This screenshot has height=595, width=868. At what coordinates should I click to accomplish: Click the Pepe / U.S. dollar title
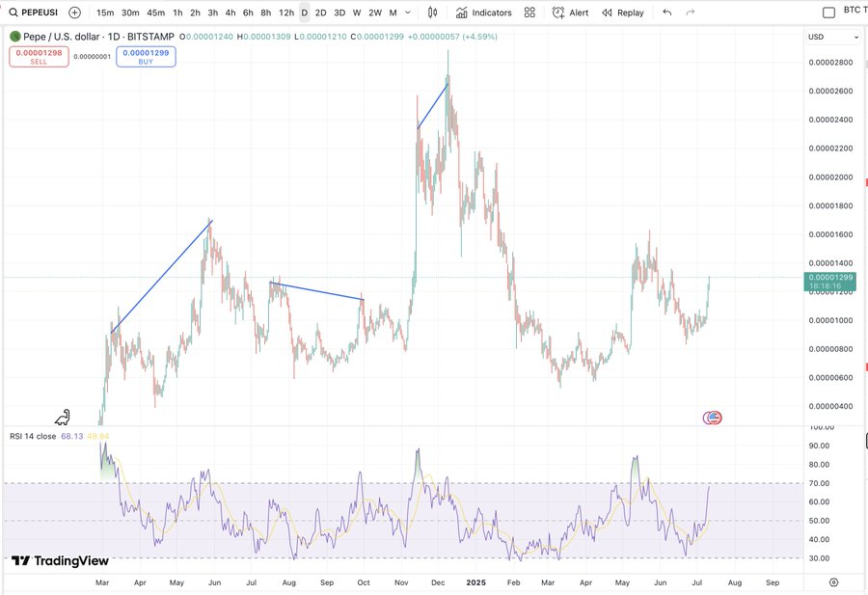pos(62,37)
